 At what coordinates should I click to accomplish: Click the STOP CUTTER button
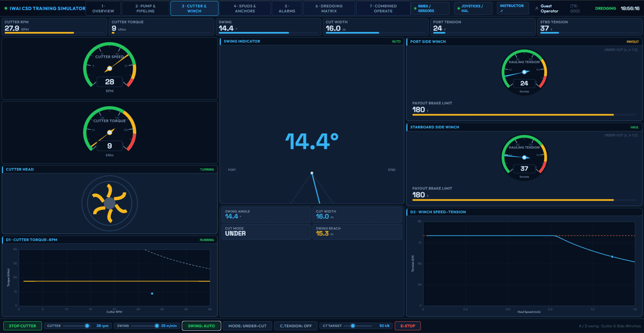click(22, 326)
